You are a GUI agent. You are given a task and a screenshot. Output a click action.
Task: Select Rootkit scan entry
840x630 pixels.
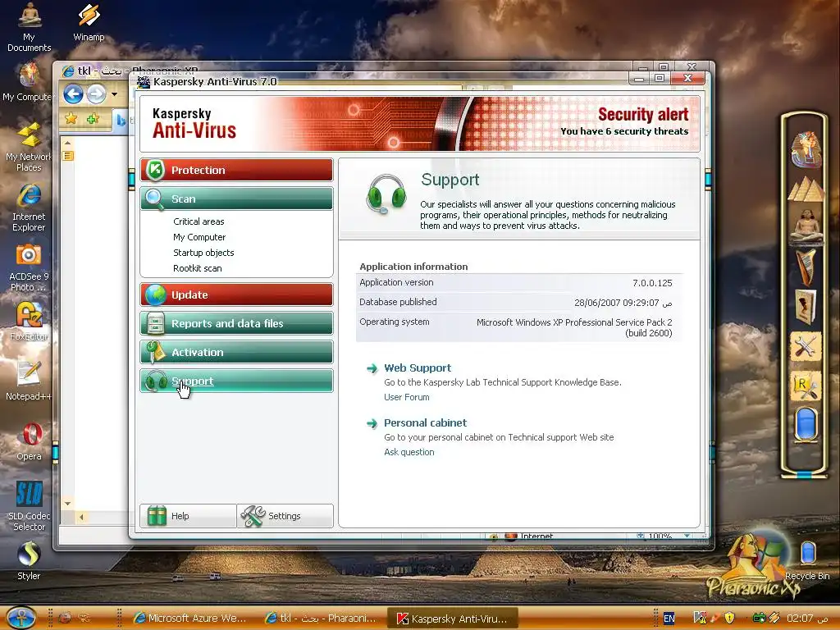pos(197,268)
